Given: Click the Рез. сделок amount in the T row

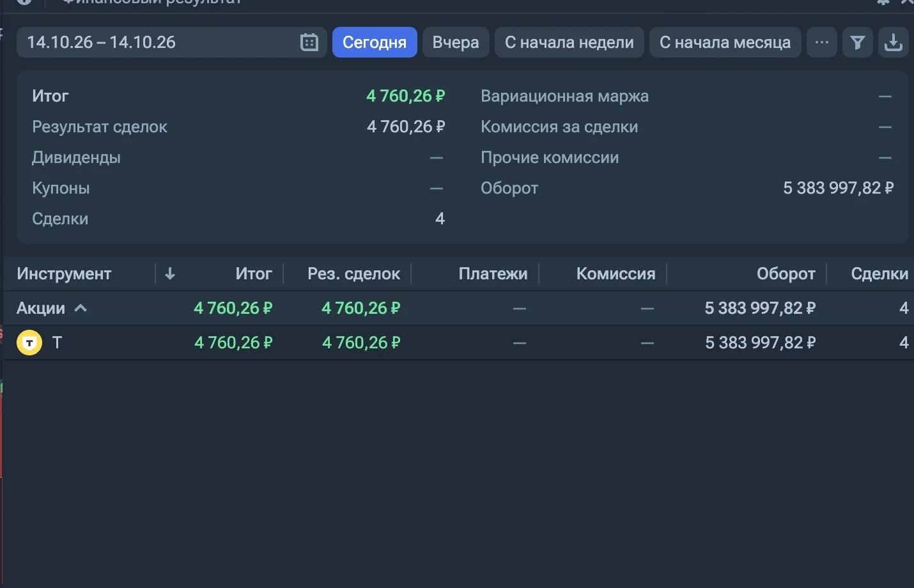Looking at the screenshot, I should tap(361, 343).
